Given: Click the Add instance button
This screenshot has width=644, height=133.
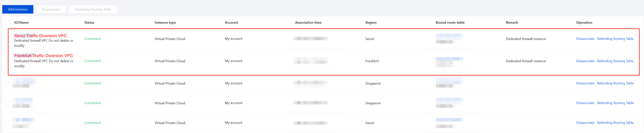Looking at the screenshot, I should [18, 9].
